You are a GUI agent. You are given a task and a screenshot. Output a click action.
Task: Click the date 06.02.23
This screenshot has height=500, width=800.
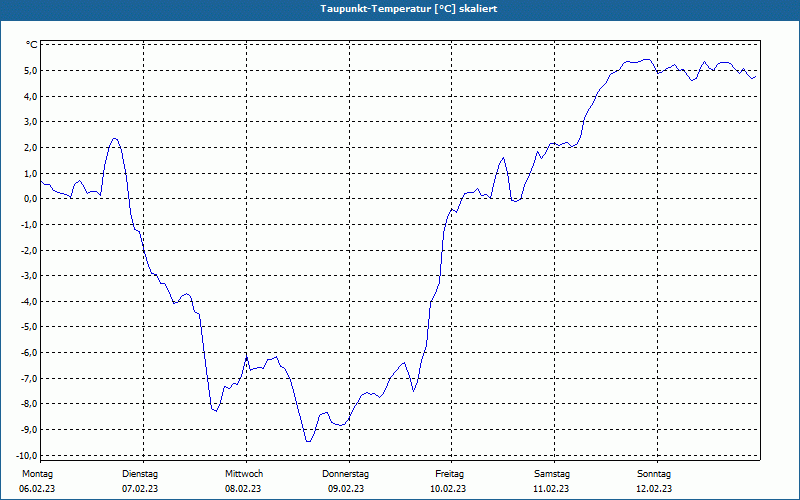[37, 489]
